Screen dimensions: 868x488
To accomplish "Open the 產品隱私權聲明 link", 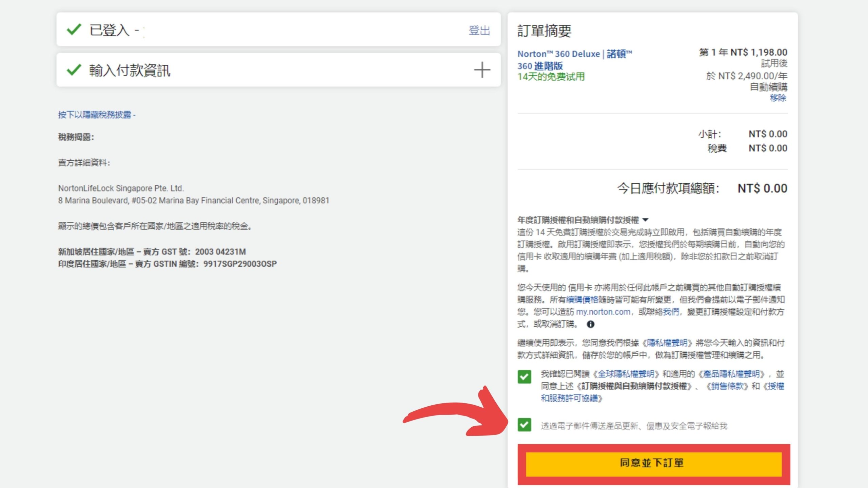I will (731, 374).
